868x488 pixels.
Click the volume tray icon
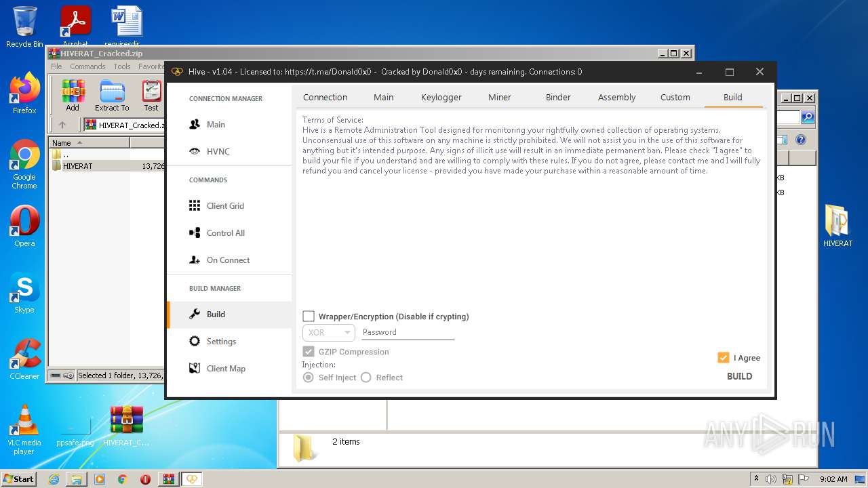click(x=771, y=479)
